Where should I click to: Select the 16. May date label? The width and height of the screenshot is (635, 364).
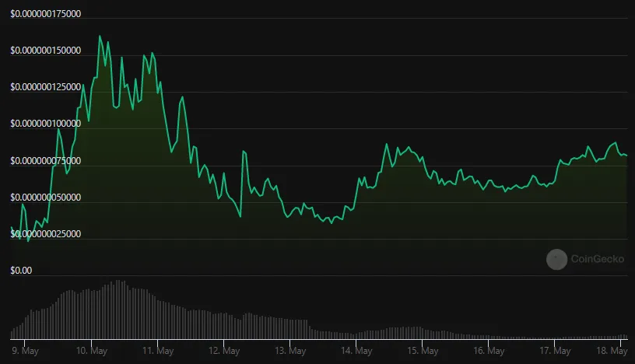tap(489, 351)
